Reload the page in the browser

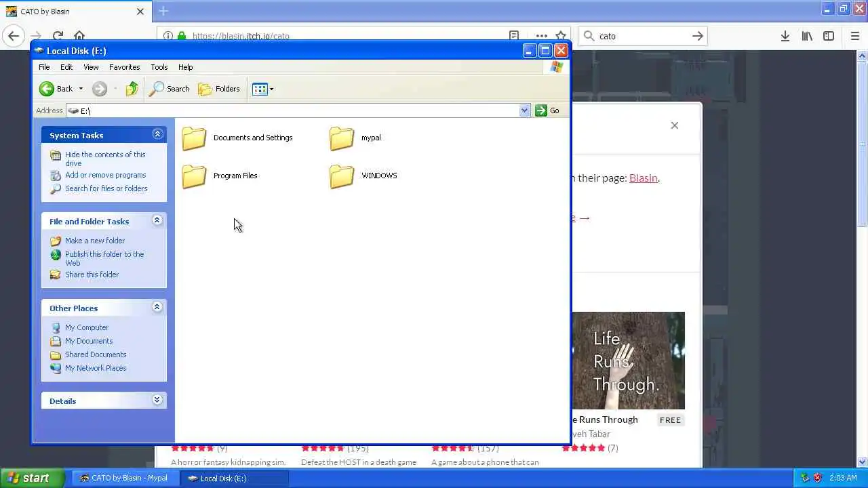(x=58, y=36)
